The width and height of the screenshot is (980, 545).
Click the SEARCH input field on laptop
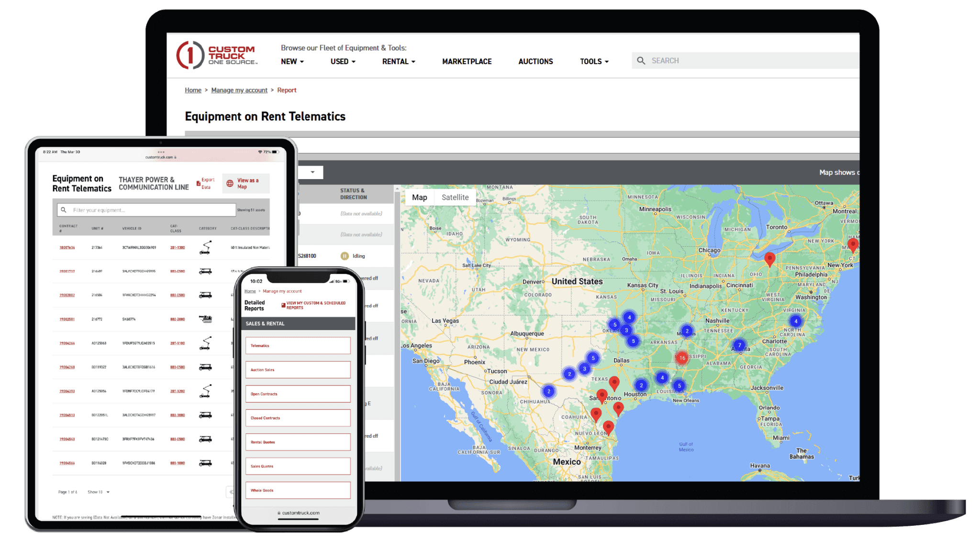(746, 61)
